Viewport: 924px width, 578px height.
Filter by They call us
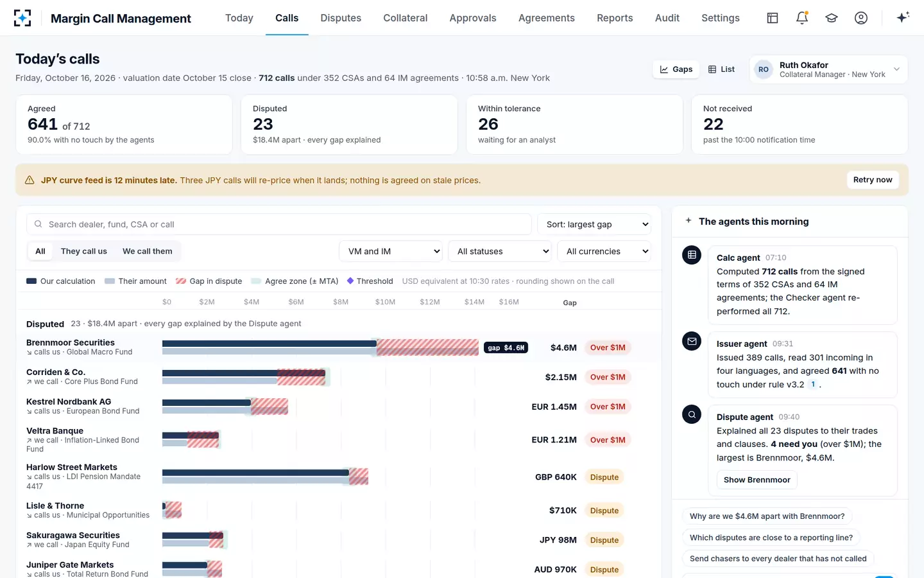pyautogui.click(x=84, y=251)
